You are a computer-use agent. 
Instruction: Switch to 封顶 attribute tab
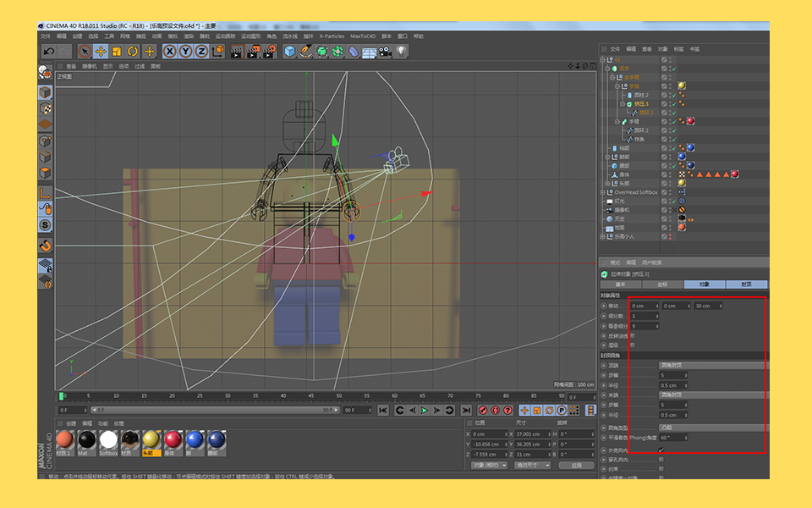tap(746, 284)
